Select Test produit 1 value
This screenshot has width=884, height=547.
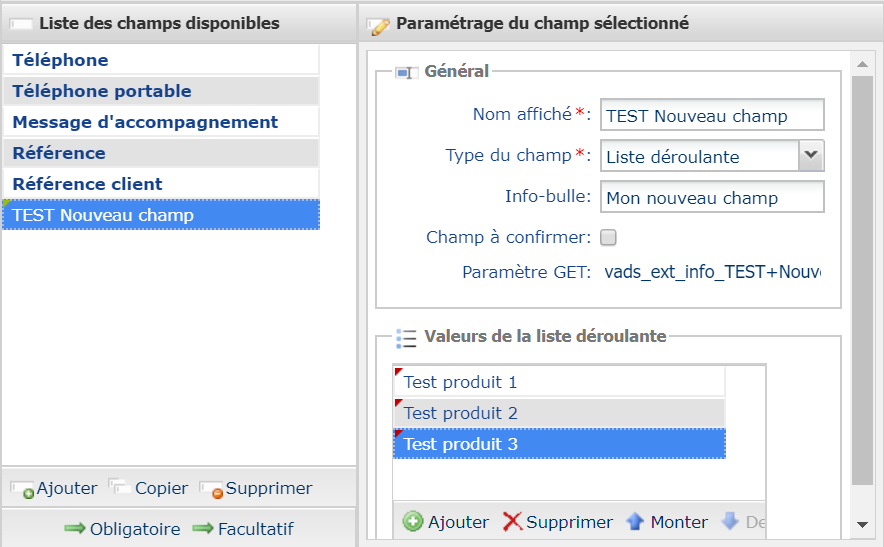pyautogui.click(x=559, y=382)
